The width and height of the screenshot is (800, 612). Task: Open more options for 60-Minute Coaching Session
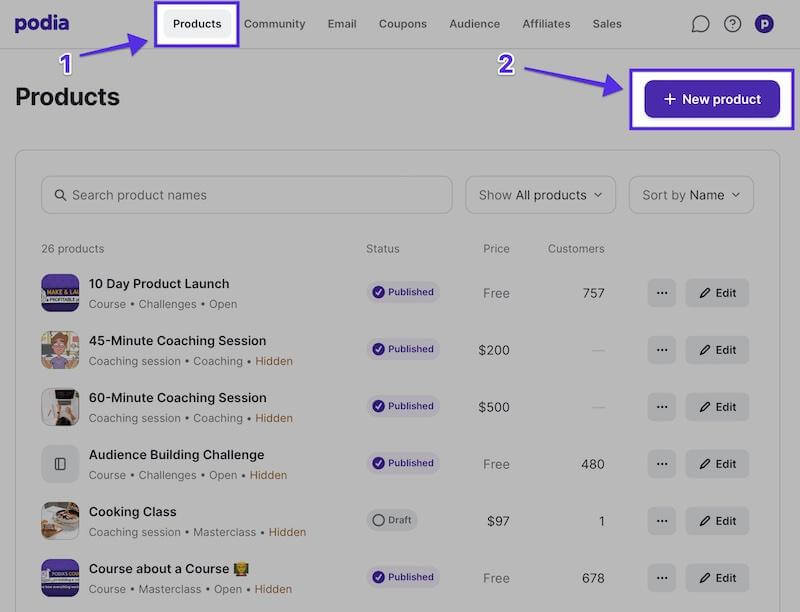click(x=661, y=407)
